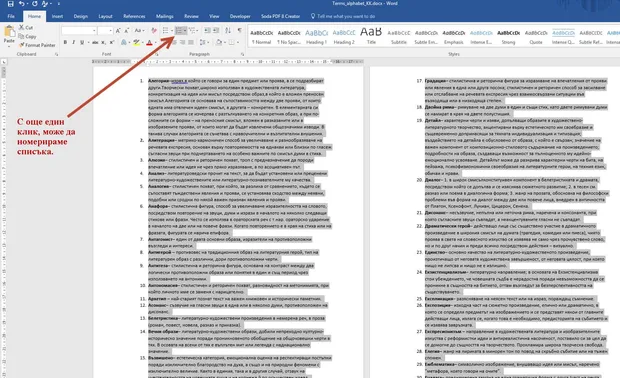620x378 pixels.
Task: Toggle strikethrough formatting
Action: (x=95, y=42)
